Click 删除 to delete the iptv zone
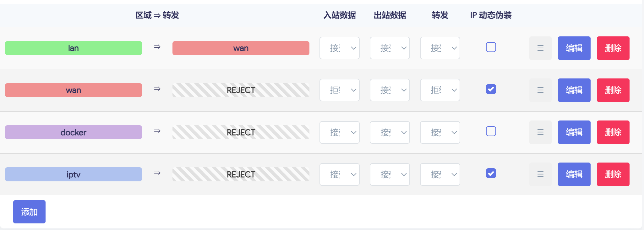Image resolution: width=644 pixels, height=230 pixels. tap(613, 174)
